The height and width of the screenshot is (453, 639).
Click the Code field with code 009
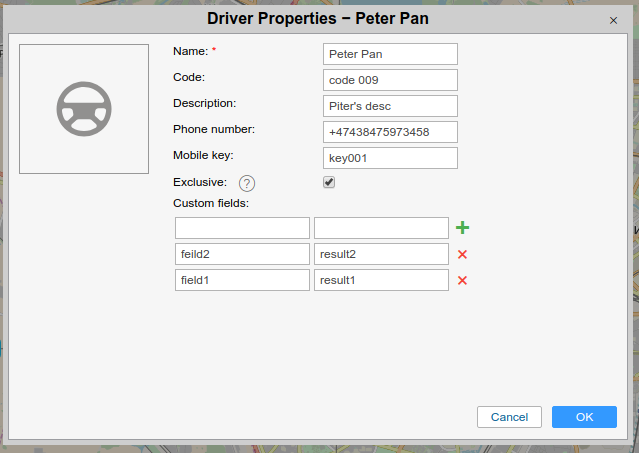[390, 80]
